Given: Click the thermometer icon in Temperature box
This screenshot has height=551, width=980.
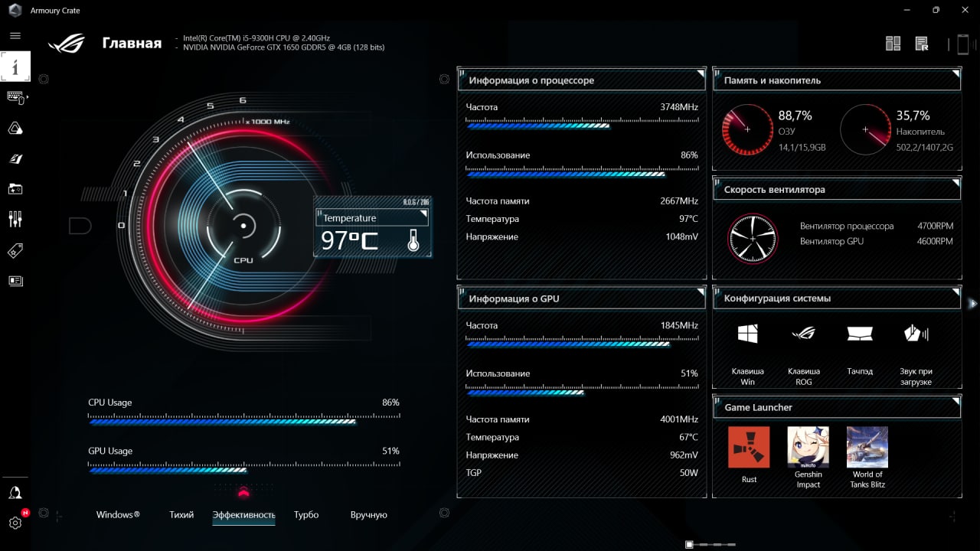Looking at the screenshot, I should [413, 240].
